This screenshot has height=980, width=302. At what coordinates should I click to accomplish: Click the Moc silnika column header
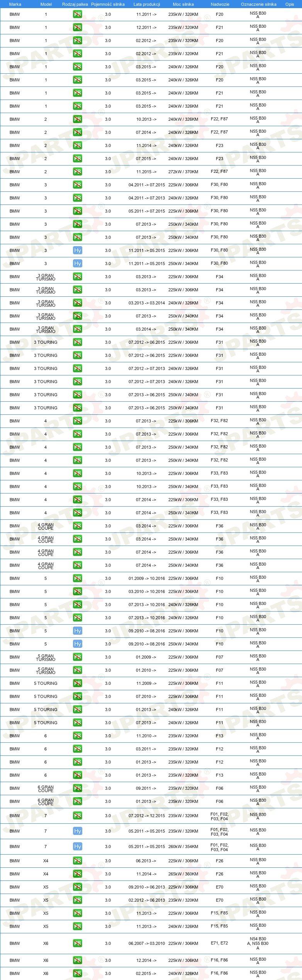(183, 4)
